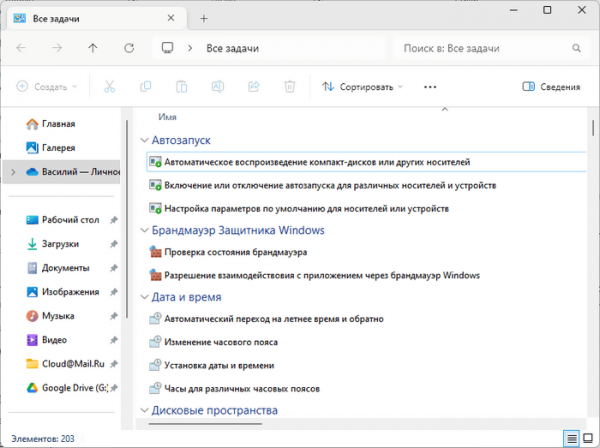Unpin Рабочий стол via its pin icon

114,220
